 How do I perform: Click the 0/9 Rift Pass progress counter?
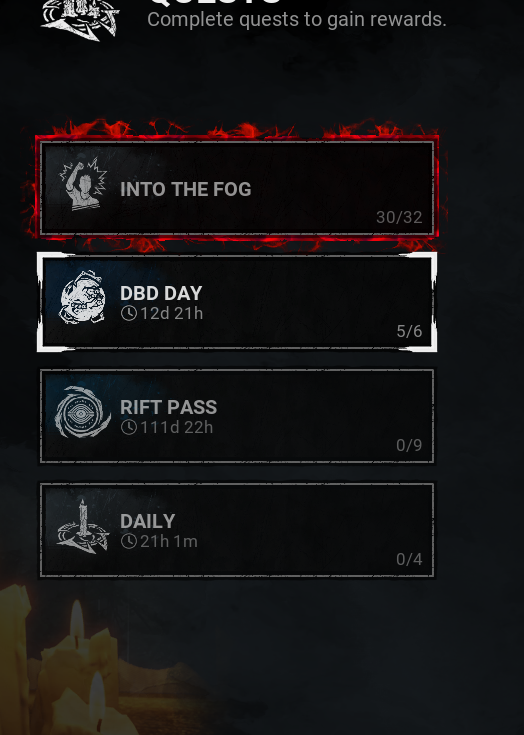click(409, 445)
